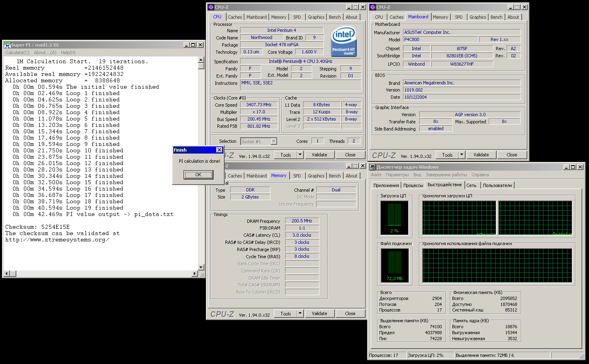589x364 pixels.
Task: Maximize the Super PI window
Action: click(193, 45)
